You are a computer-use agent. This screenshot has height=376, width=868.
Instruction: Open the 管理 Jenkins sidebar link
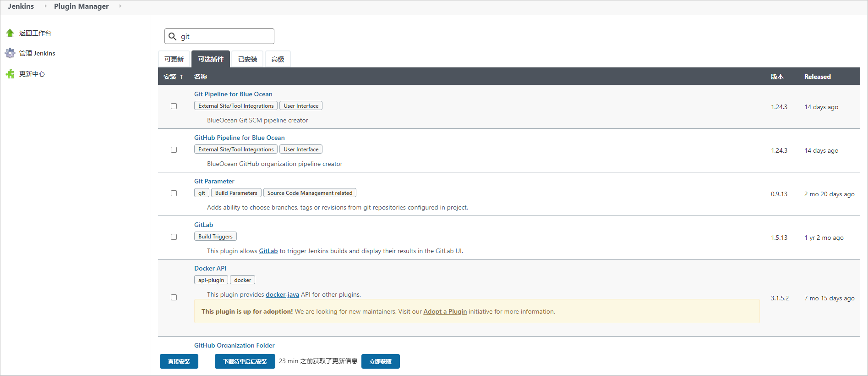(x=37, y=53)
